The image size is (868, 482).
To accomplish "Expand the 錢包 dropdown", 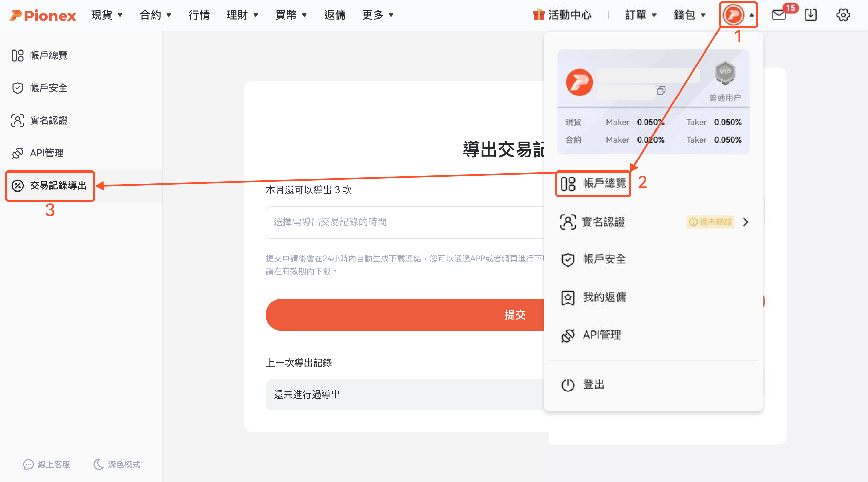I will 690,15.
